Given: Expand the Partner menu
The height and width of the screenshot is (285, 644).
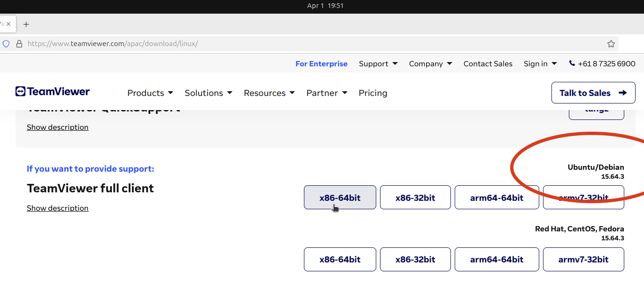Looking at the screenshot, I should click(x=327, y=93).
